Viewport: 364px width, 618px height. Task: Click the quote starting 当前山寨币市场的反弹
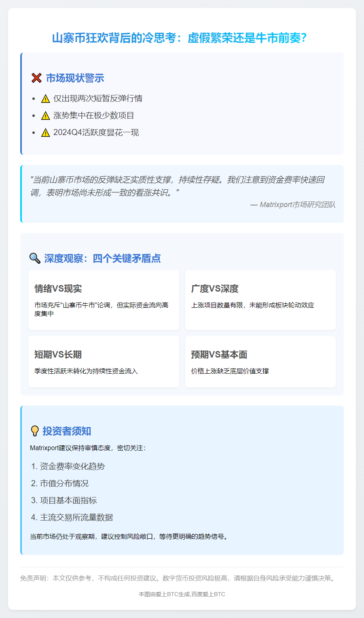click(177, 186)
